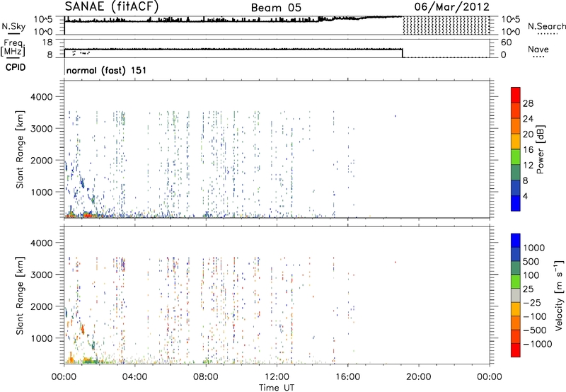
Task: Click the 04:00 time tick label
Action: pyautogui.click(x=135, y=377)
